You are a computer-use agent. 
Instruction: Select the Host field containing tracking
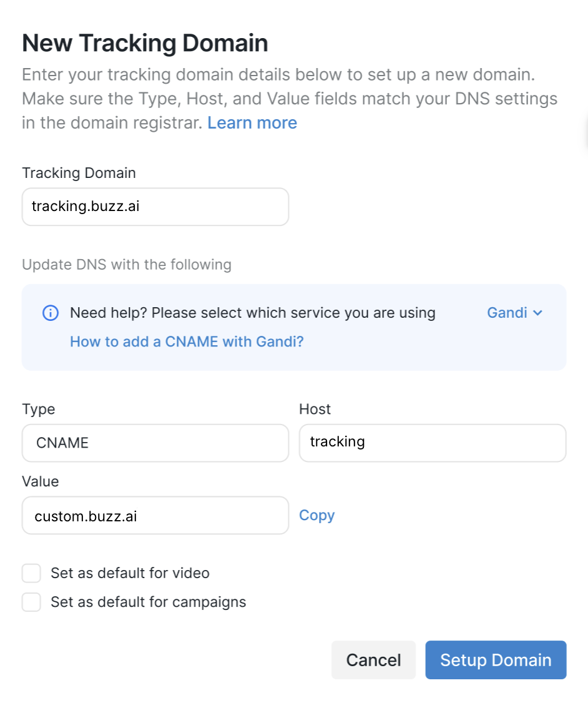point(432,443)
